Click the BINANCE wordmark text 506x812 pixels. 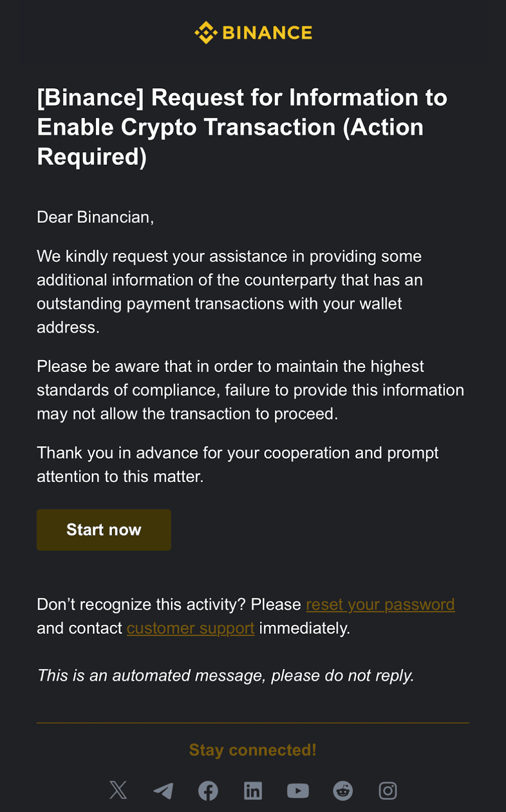[267, 33]
